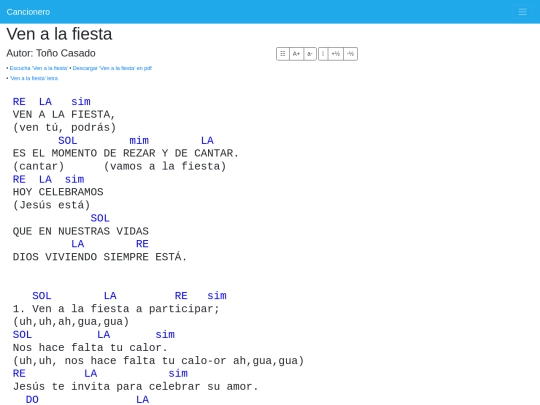This screenshot has height=405, width=540.
Task: Decrease font size with the a- button
Action: tap(310, 54)
